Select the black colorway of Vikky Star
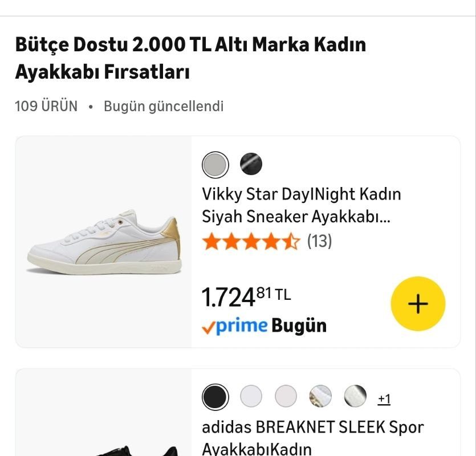The height and width of the screenshot is (456, 476). pyautogui.click(x=251, y=164)
